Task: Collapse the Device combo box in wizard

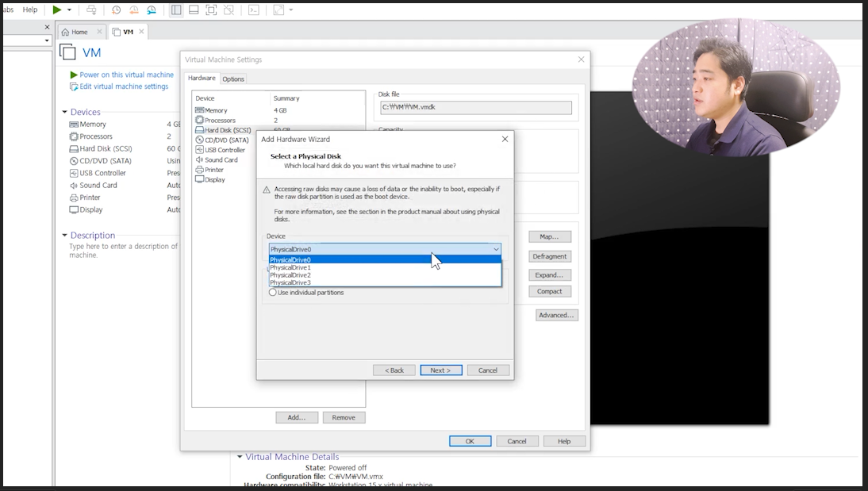Action: pos(496,250)
